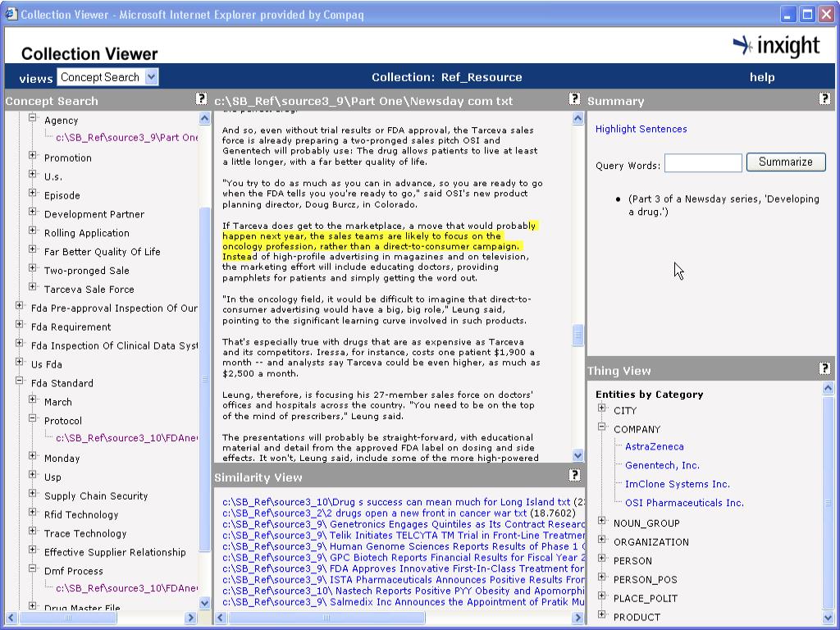
Task: Click the Summary panel help icon
Action: click(x=824, y=98)
